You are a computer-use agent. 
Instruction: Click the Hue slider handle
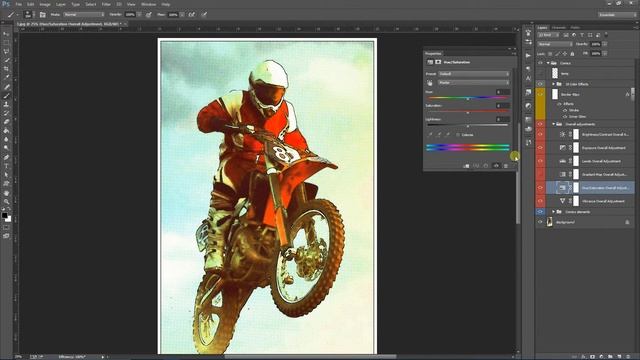tap(468, 99)
